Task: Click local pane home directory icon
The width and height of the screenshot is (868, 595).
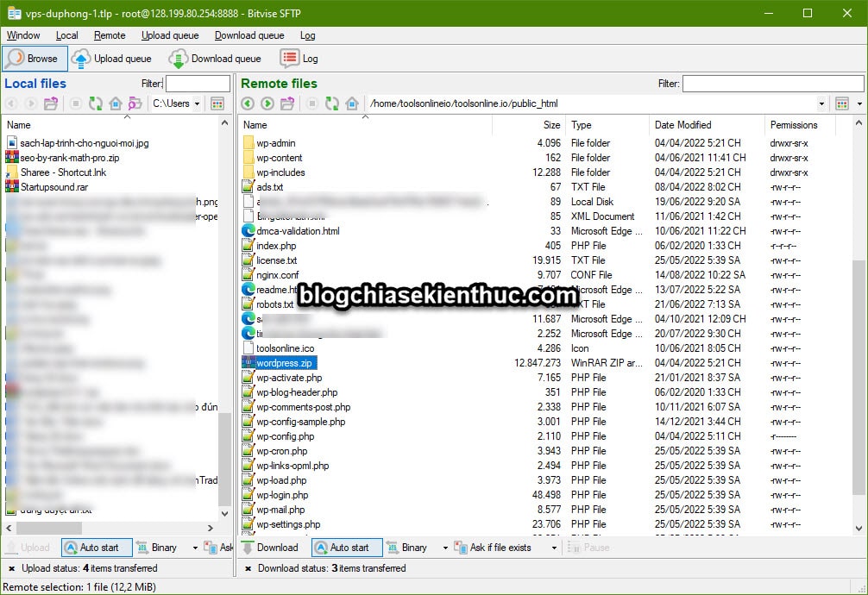Action: point(115,103)
